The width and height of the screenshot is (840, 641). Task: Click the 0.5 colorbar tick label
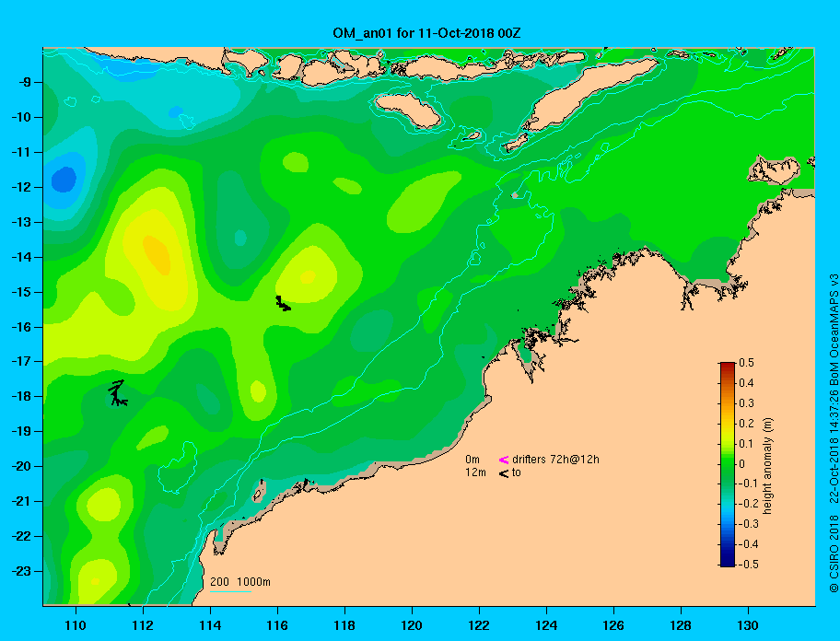click(746, 363)
